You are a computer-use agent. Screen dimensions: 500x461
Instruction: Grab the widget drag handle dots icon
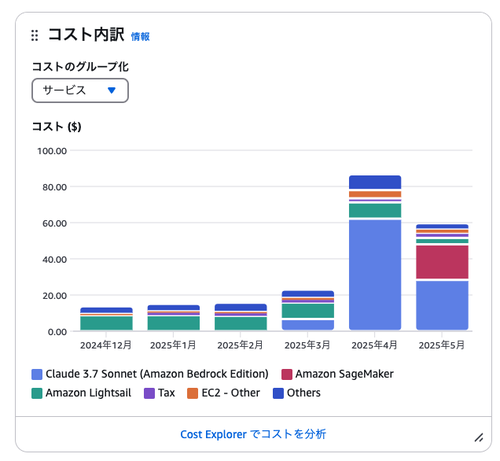(x=34, y=35)
